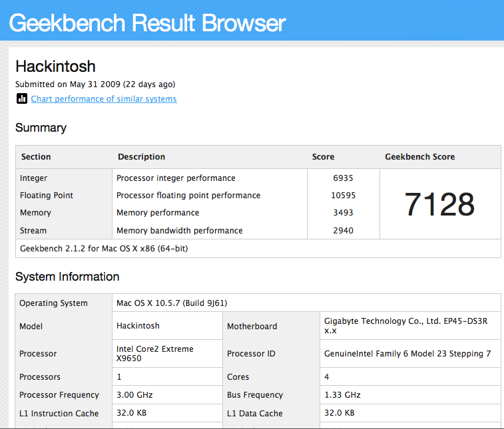Click the 'Geekbench Score' column header
This screenshot has width=504, height=429.
coord(420,157)
